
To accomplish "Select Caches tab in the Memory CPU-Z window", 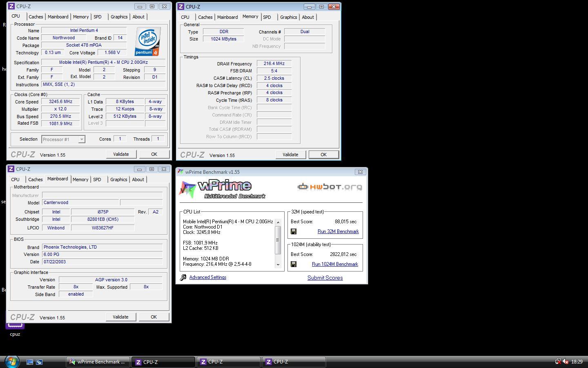I will pyautogui.click(x=205, y=17).
